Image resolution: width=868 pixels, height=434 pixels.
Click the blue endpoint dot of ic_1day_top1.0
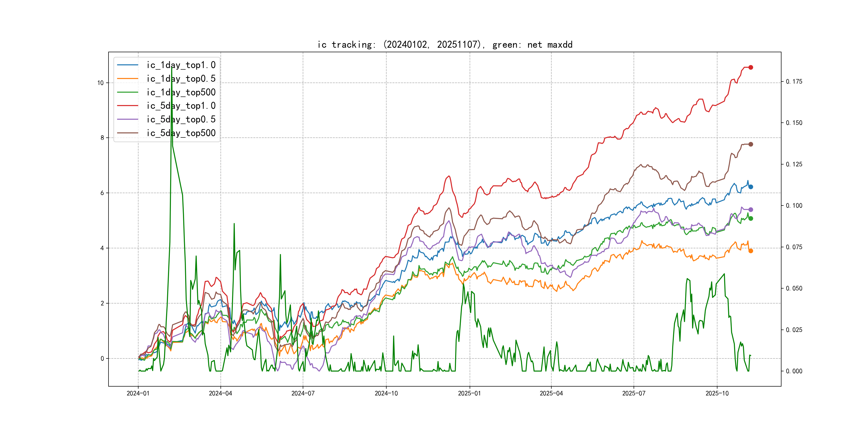750,187
